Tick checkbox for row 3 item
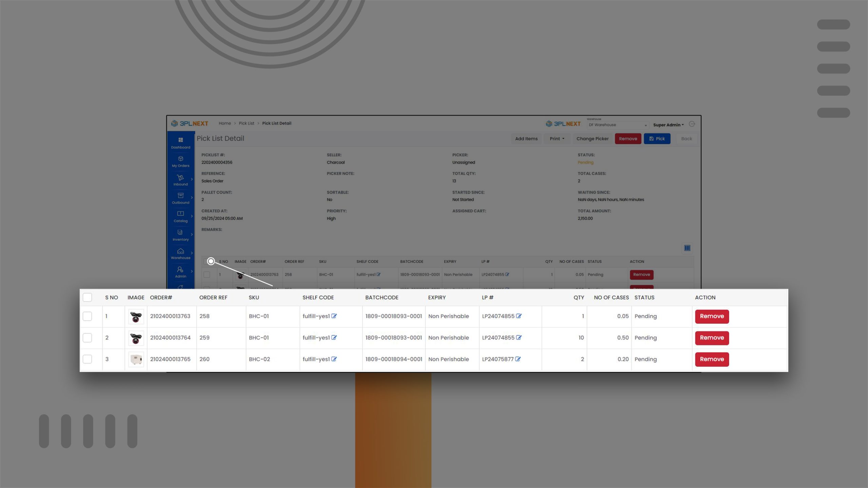The height and width of the screenshot is (488, 868). pos(87,359)
